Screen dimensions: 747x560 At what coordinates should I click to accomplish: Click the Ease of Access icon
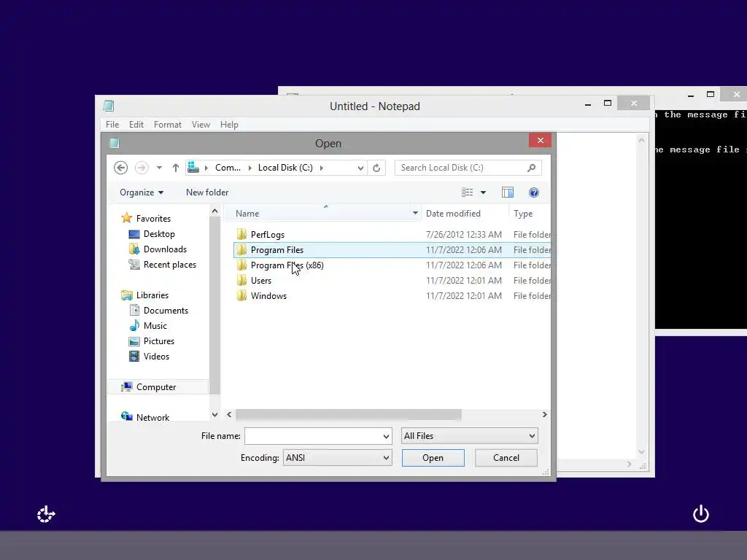click(x=46, y=514)
